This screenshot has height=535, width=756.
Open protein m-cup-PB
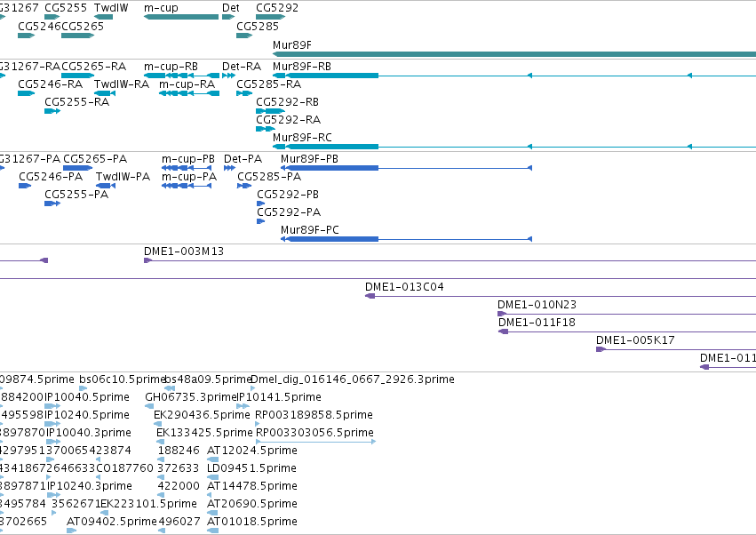pos(186,168)
